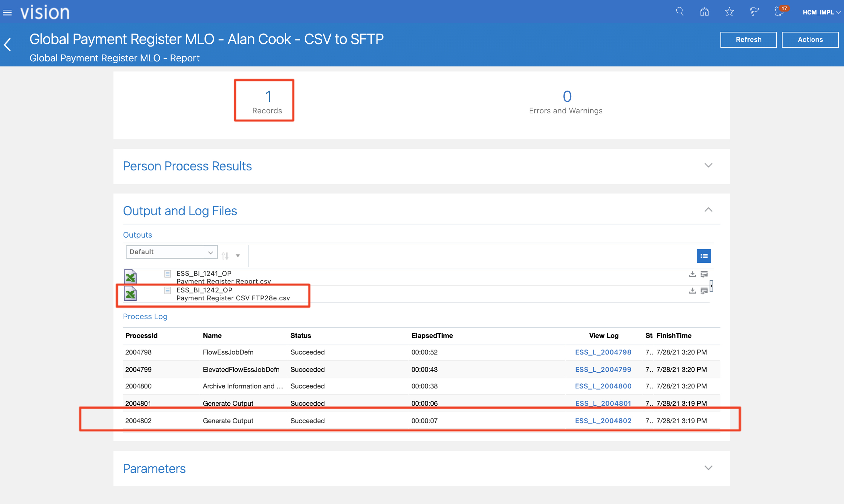
Task: Expand the Parameters section
Action: (708, 468)
